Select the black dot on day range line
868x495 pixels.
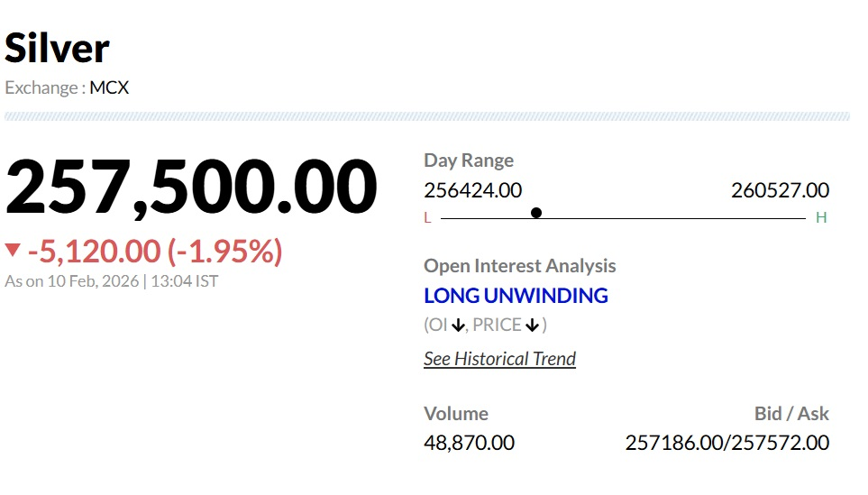pos(536,213)
